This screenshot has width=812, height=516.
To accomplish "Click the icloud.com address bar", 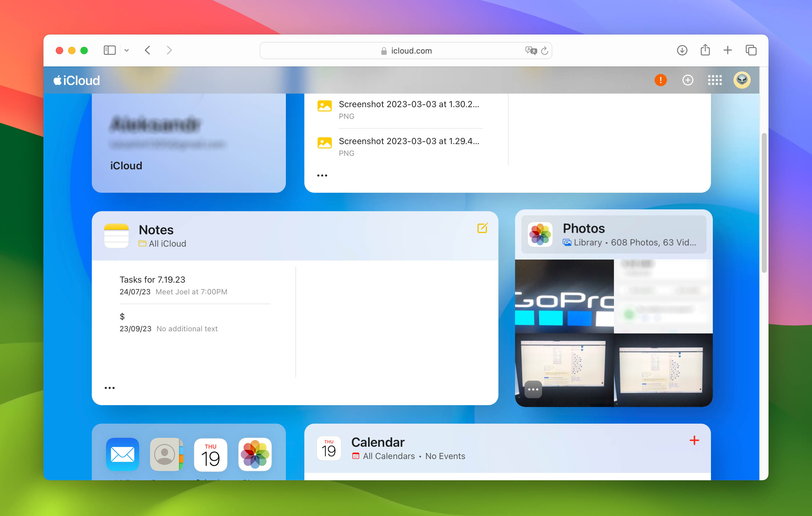I will coord(406,50).
